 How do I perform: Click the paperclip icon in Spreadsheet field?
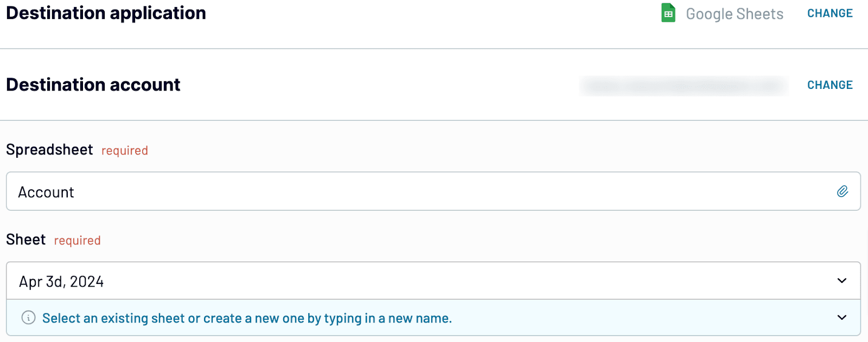tap(843, 191)
